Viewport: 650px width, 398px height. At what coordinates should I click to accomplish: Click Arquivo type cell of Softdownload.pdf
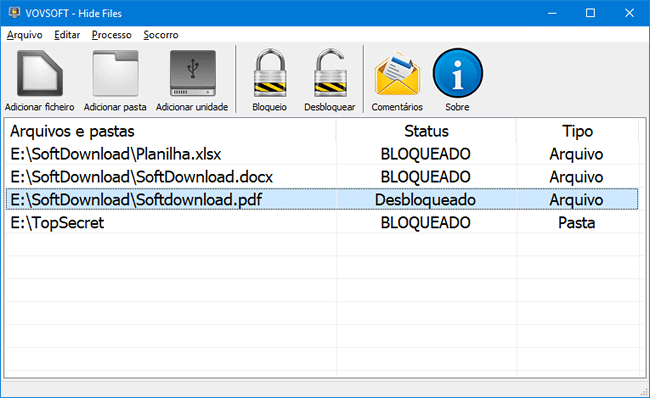[x=576, y=200]
